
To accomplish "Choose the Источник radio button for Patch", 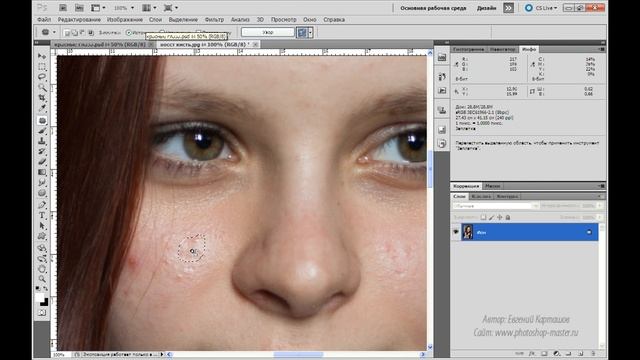I will [129, 32].
